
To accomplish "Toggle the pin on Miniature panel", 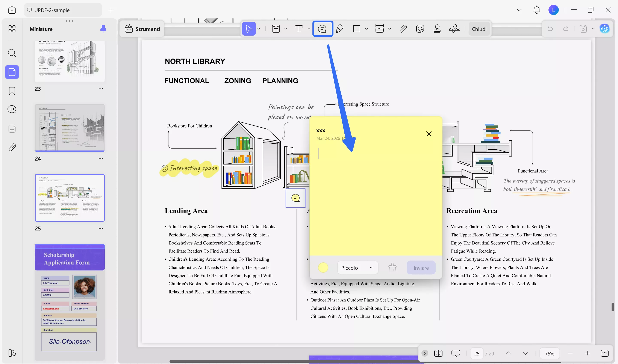I will tap(103, 29).
